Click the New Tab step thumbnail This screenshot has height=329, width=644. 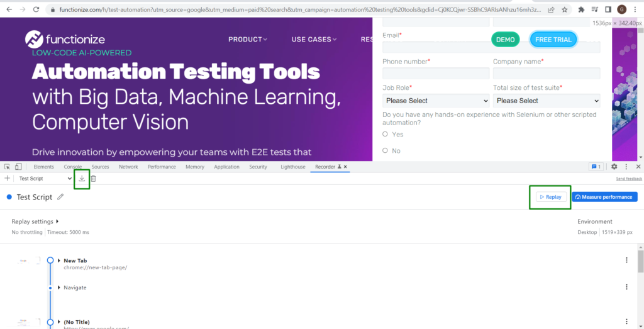(x=29, y=260)
